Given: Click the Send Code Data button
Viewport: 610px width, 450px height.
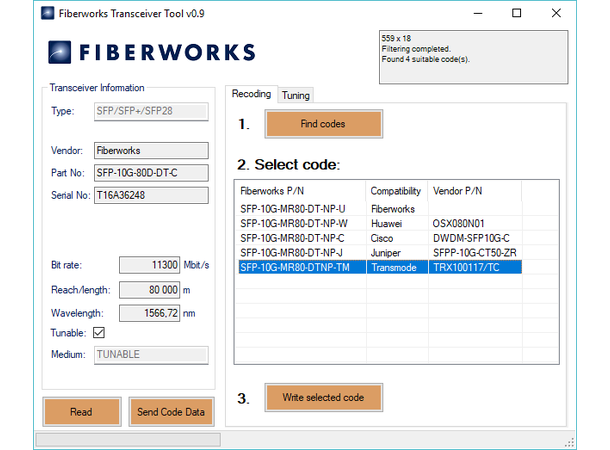Looking at the screenshot, I should [171, 412].
